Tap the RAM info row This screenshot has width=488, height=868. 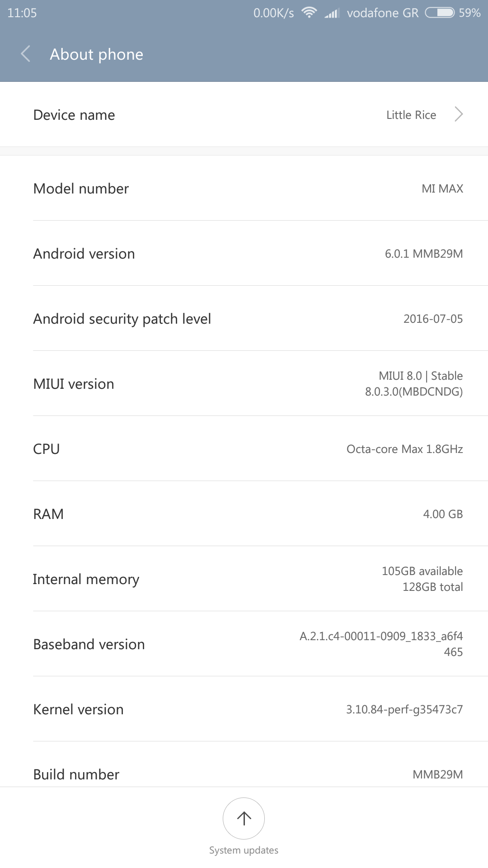pyautogui.click(x=244, y=514)
